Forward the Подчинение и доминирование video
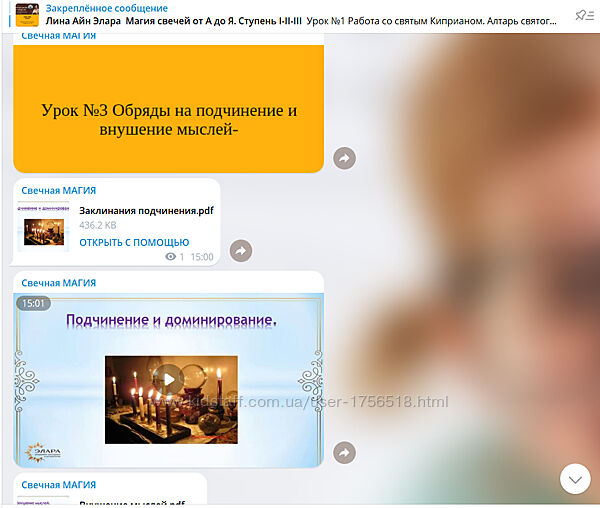This screenshot has height=508, width=600. coord(344,453)
